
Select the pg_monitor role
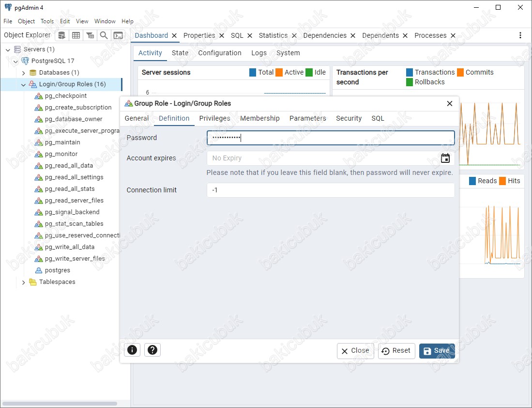61,154
